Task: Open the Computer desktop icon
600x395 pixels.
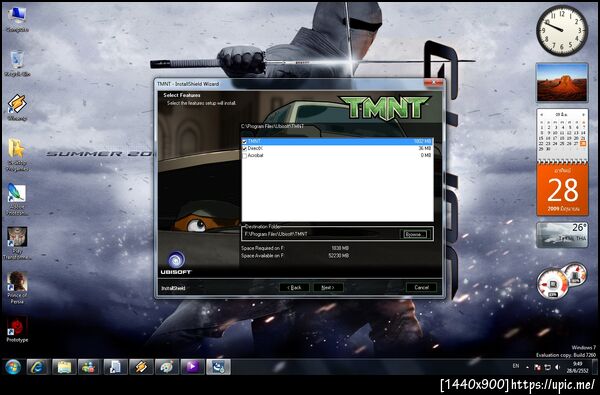Action: [x=17, y=20]
